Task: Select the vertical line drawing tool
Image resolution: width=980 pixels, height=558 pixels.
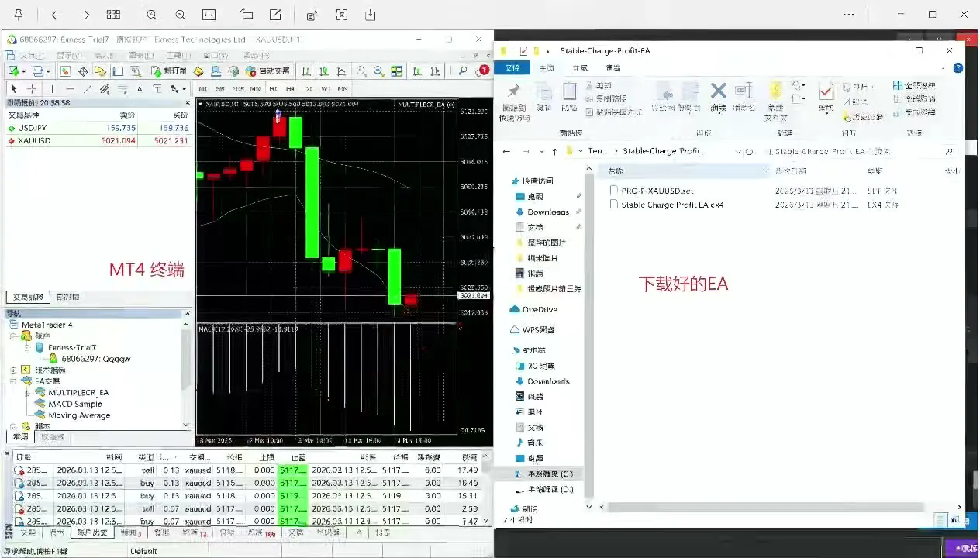Action: [x=52, y=89]
